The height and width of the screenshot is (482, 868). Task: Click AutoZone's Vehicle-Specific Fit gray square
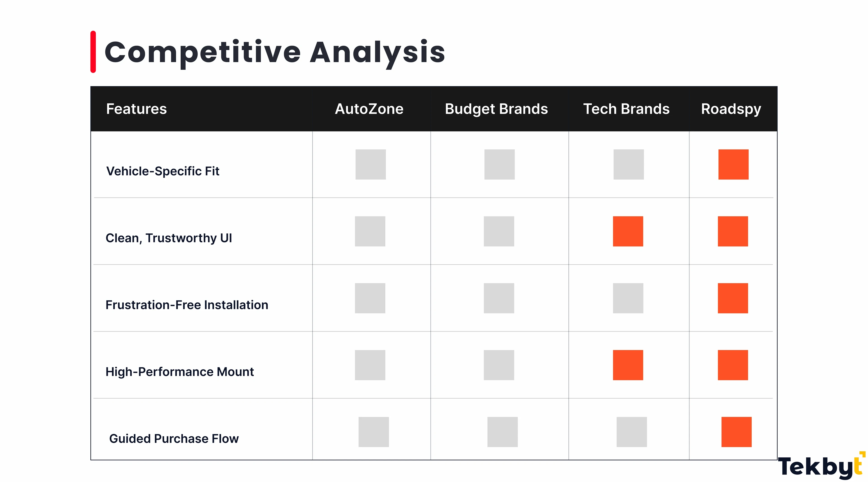(370, 164)
